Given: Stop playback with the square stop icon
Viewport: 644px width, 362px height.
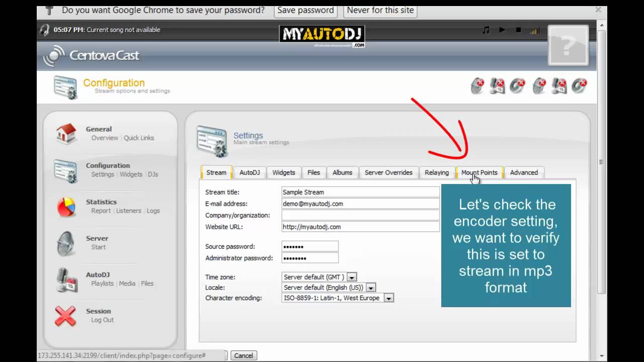Looking at the screenshot, I should click(518, 30).
